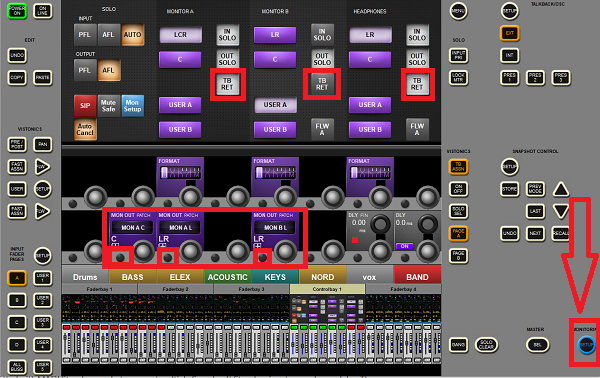Open the MON A L patch field

pos(180,228)
